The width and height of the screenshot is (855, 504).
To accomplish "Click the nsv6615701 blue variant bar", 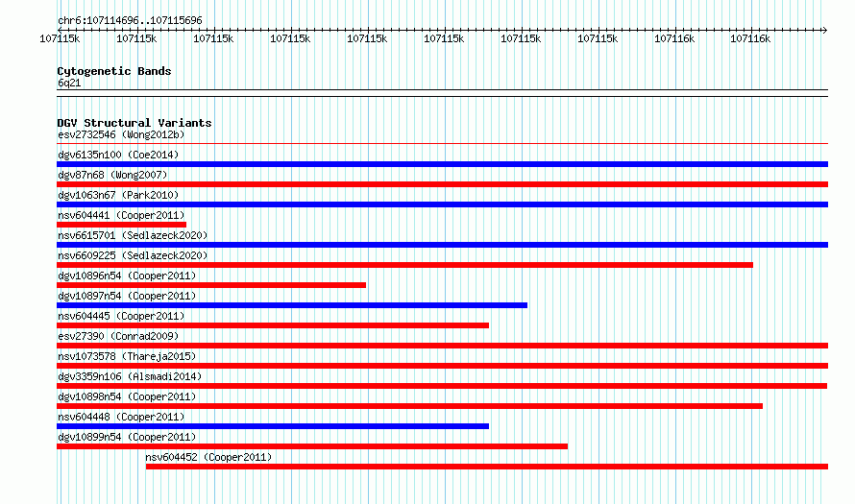I will tap(442, 245).
